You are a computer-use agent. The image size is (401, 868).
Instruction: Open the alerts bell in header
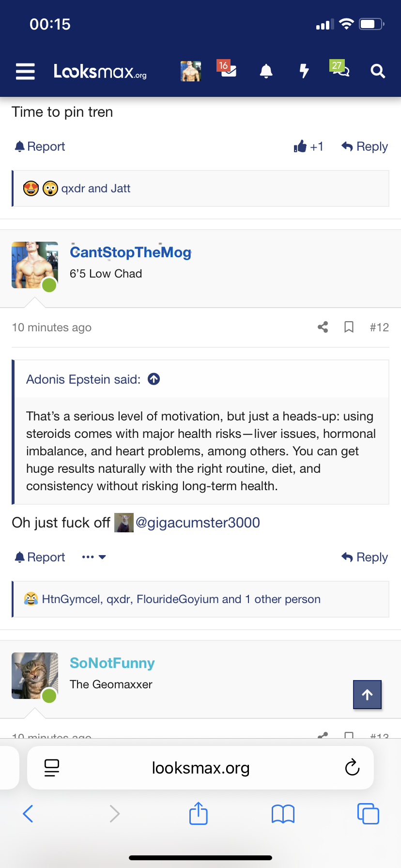pyautogui.click(x=266, y=71)
